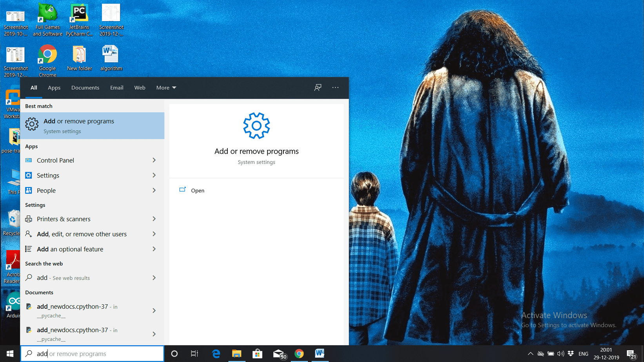Open the Control Panel app result

84,160
